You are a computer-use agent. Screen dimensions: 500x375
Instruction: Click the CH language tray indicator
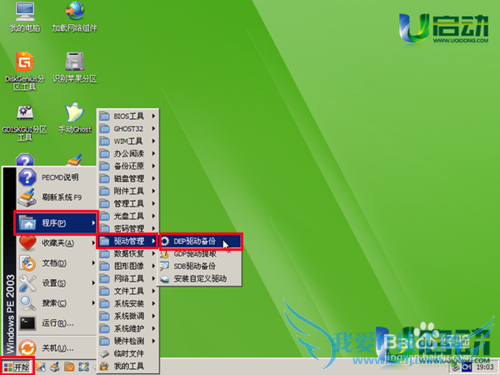467,367
